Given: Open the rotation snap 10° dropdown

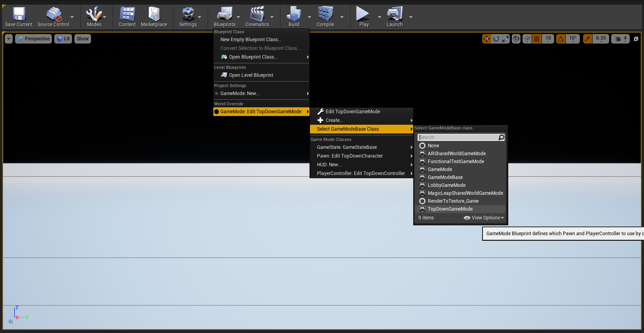Looking at the screenshot, I should tap(573, 39).
